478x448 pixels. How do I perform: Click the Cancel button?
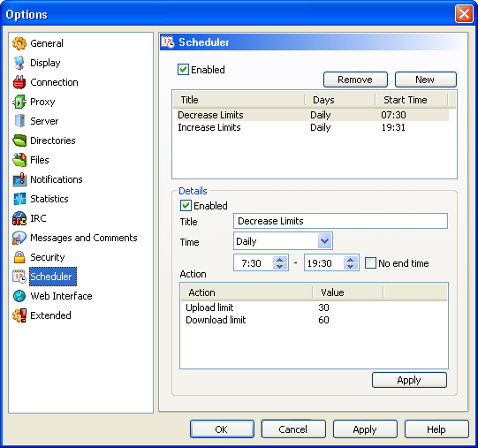293,429
